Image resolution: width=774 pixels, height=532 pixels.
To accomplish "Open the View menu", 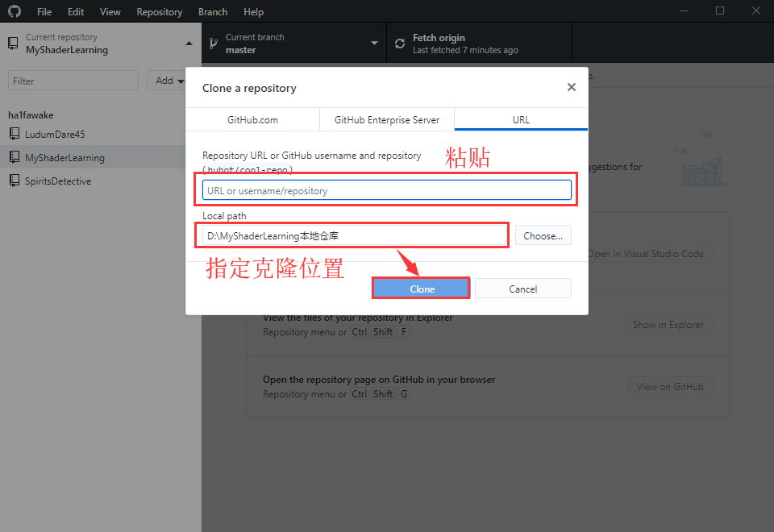I will [110, 12].
